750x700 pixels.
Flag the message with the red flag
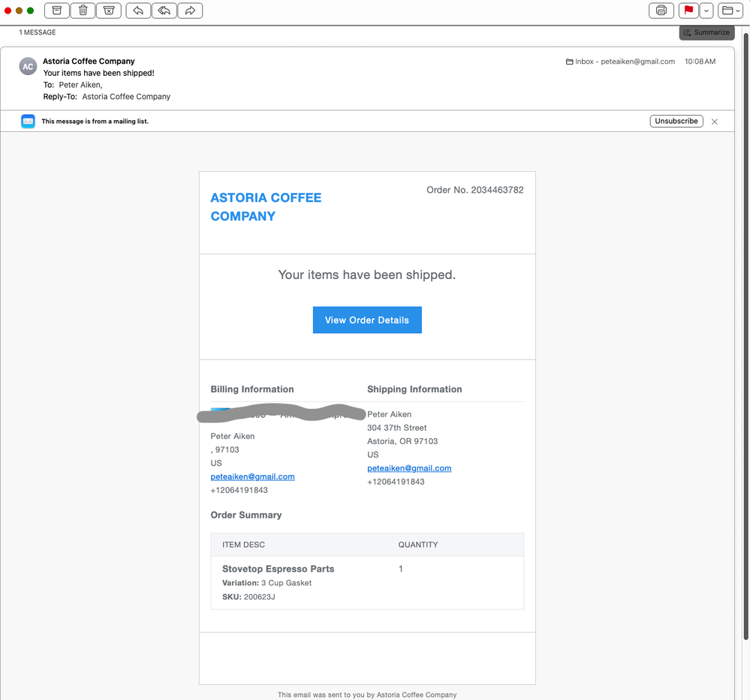click(688, 11)
